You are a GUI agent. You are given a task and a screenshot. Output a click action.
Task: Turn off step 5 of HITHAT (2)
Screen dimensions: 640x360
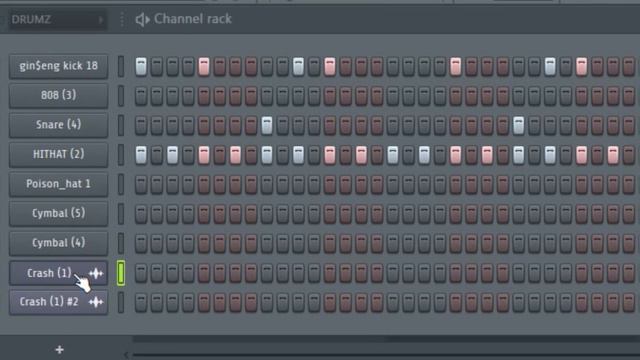(x=204, y=155)
